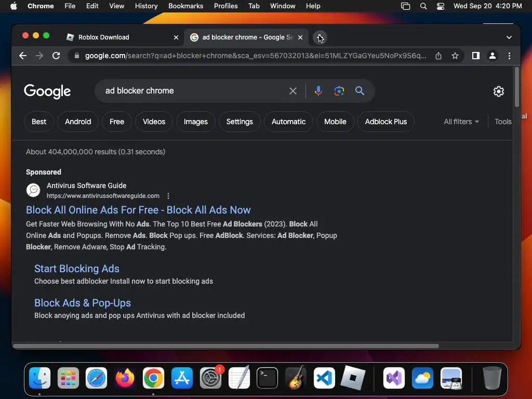The height and width of the screenshot is (399, 532).
Task: Expand the All filters dropdown
Action: 461,122
